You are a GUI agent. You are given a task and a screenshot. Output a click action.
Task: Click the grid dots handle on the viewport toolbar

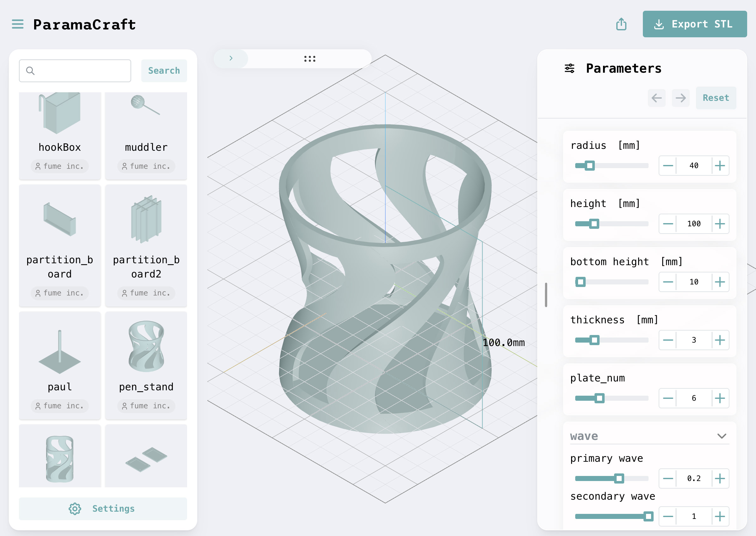309,58
